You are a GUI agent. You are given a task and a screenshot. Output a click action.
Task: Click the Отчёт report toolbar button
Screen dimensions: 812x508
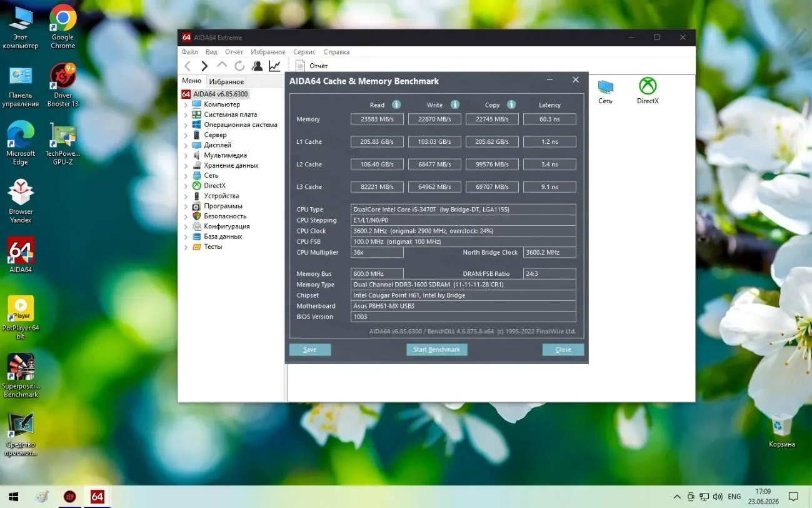pyautogui.click(x=311, y=66)
